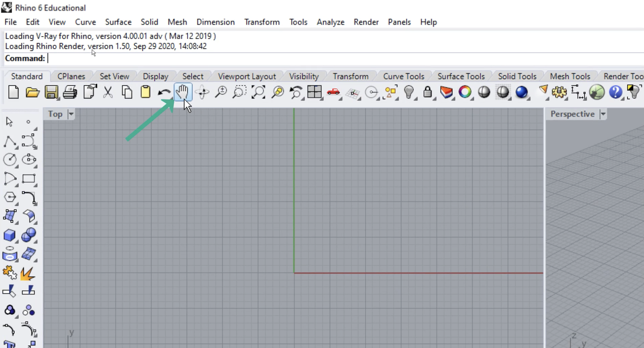
Task: Select the Control point curve tool
Action: point(29,141)
